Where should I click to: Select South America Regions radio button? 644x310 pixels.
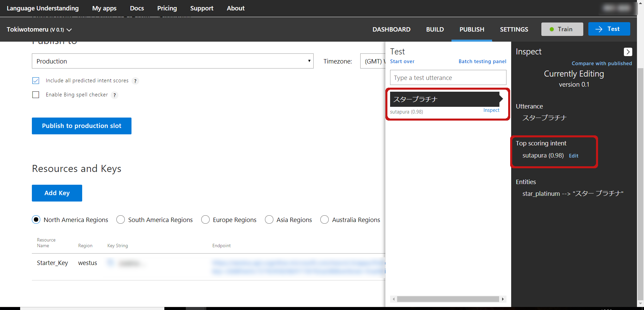click(120, 220)
